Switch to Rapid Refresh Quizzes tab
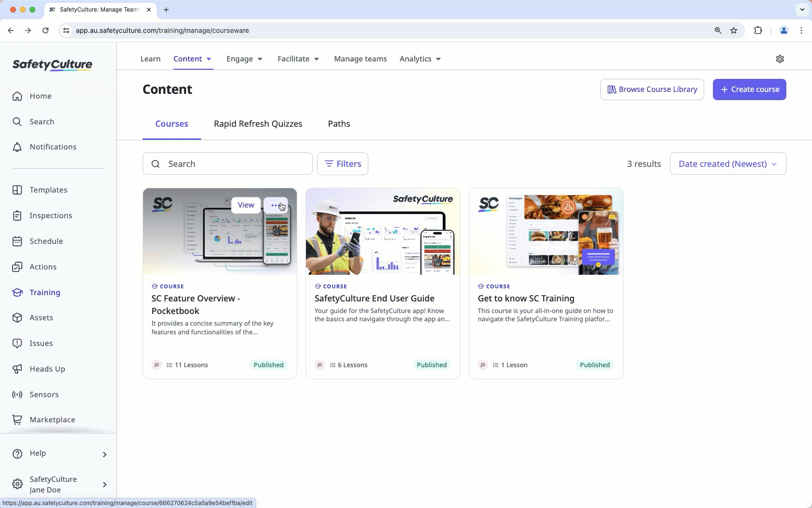This screenshot has height=508, width=812. click(258, 124)
